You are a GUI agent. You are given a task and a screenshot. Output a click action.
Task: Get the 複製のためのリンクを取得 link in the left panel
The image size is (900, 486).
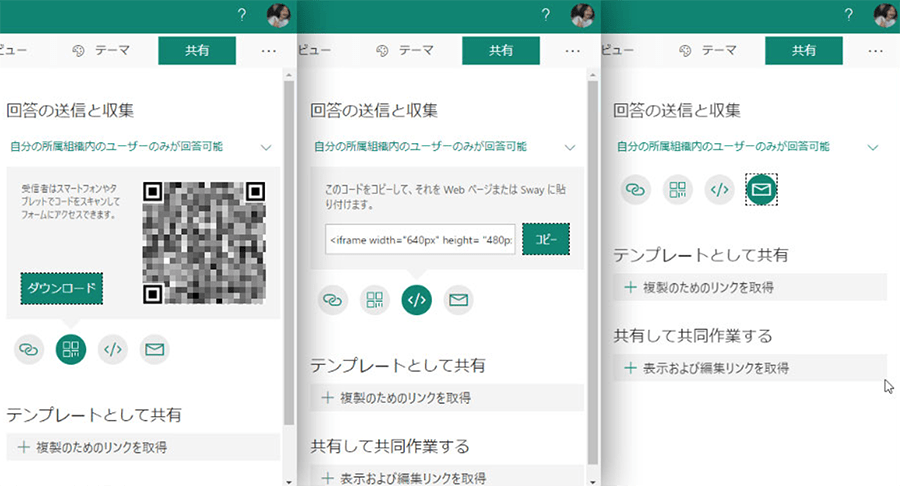[x=143, y=447]
